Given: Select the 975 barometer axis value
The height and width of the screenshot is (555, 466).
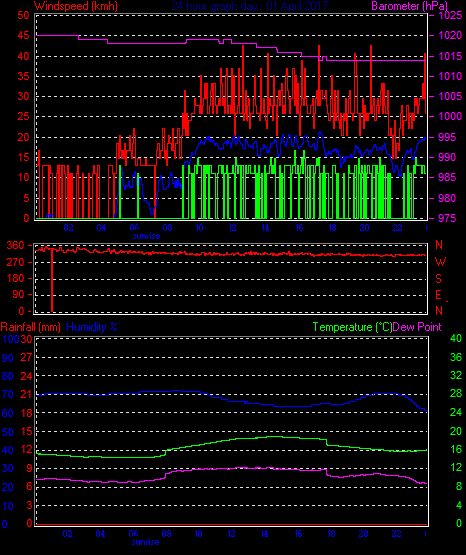Looking at the screenshot, I should click(447, 218).
